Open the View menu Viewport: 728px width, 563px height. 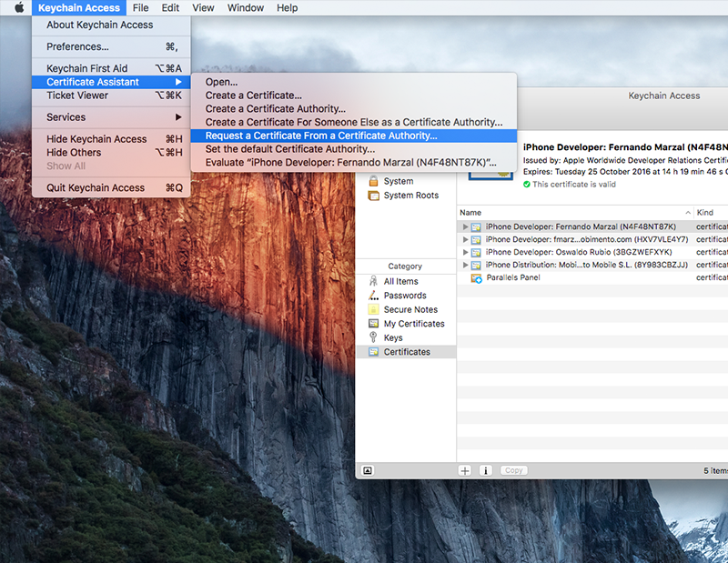(x=203, y=7)
